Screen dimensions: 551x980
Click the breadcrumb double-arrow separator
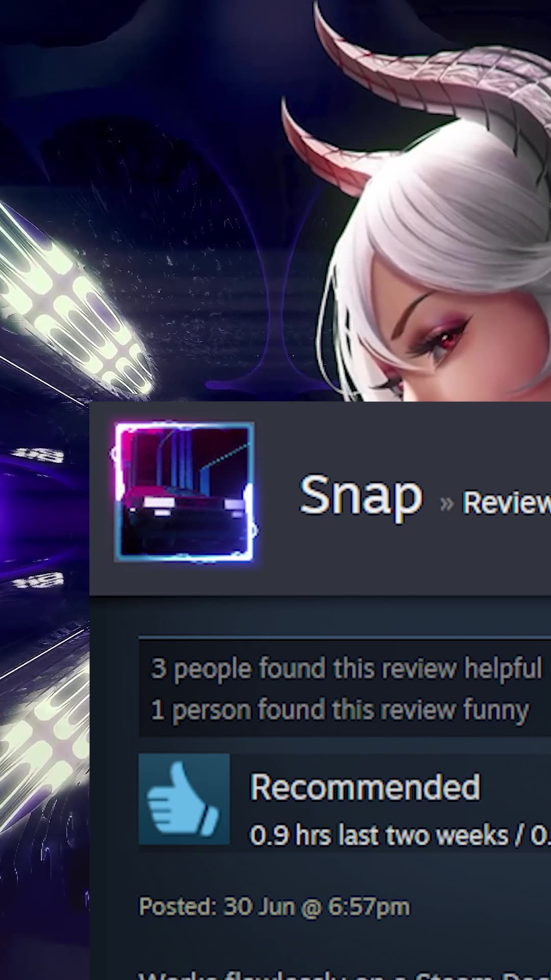tap(446, 504)
